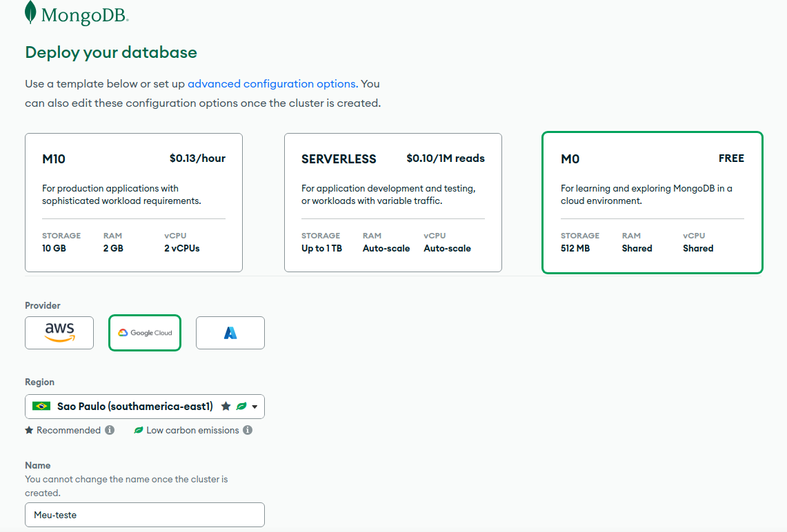The image size is (787, 532).
Task: Open the advanced configuration options link
Action: pos(272,84)
